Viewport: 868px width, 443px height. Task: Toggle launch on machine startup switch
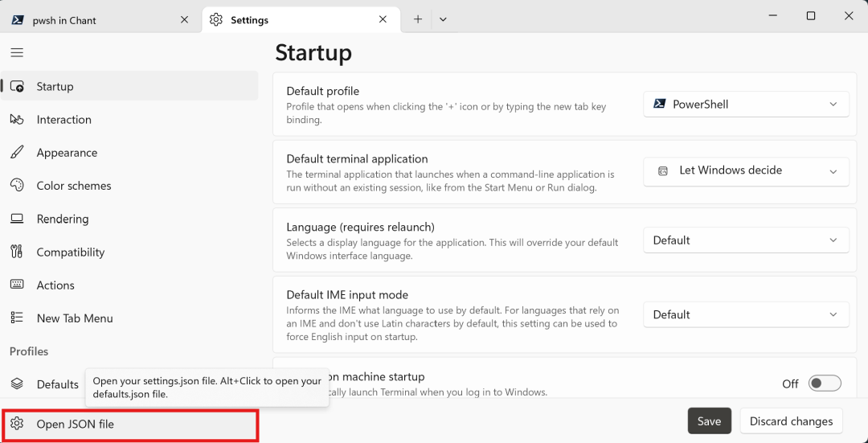tap(824, 384)
